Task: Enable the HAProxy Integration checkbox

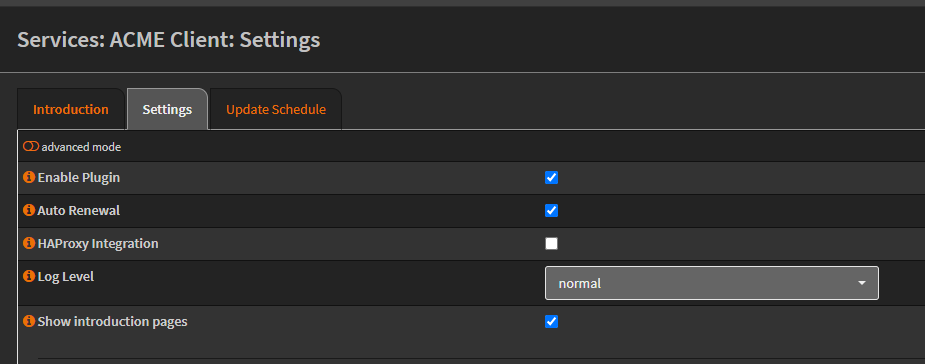Action: click(x=552, y=244)
